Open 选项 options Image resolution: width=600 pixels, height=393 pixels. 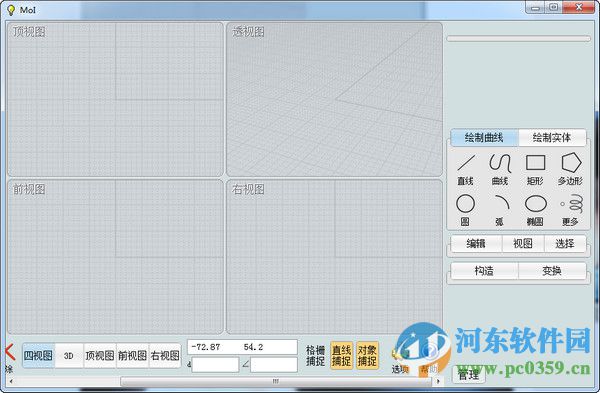click(x=400, y=361)
